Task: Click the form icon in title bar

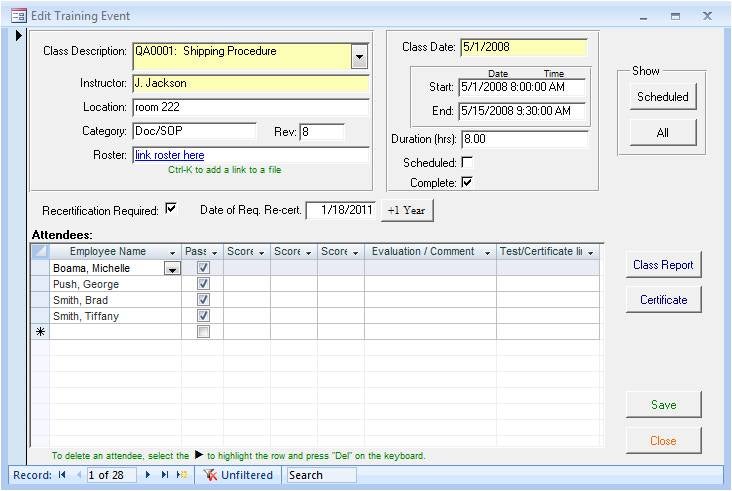Action: [19, 16]
